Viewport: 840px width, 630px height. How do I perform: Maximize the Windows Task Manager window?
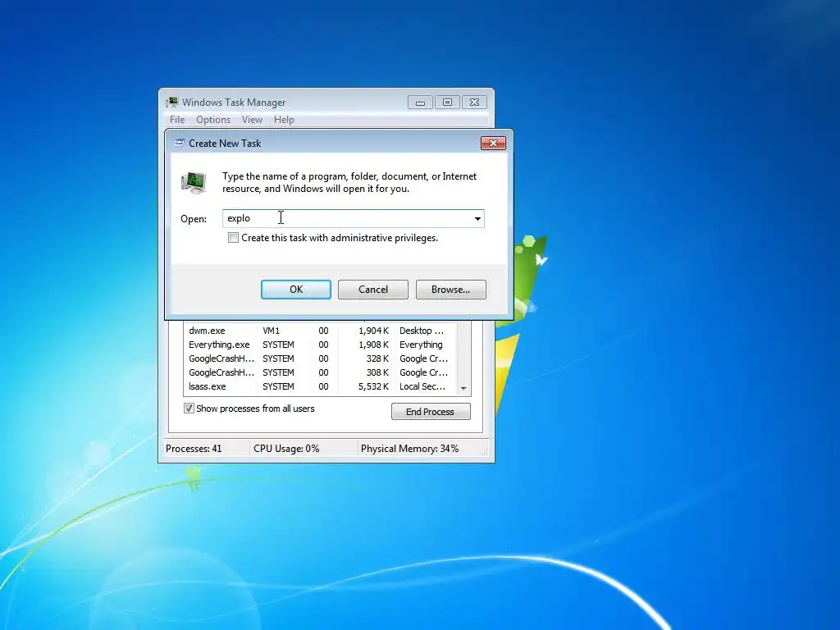pos(447,103)
